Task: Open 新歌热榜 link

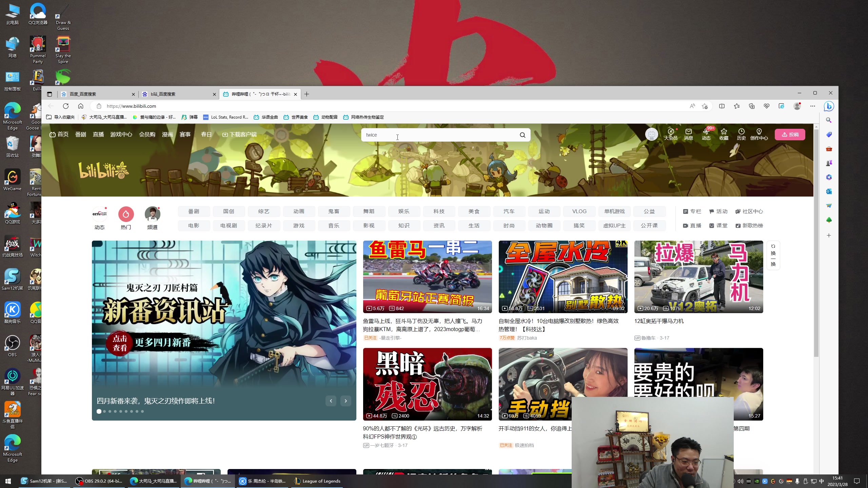Action: (749, 226)
